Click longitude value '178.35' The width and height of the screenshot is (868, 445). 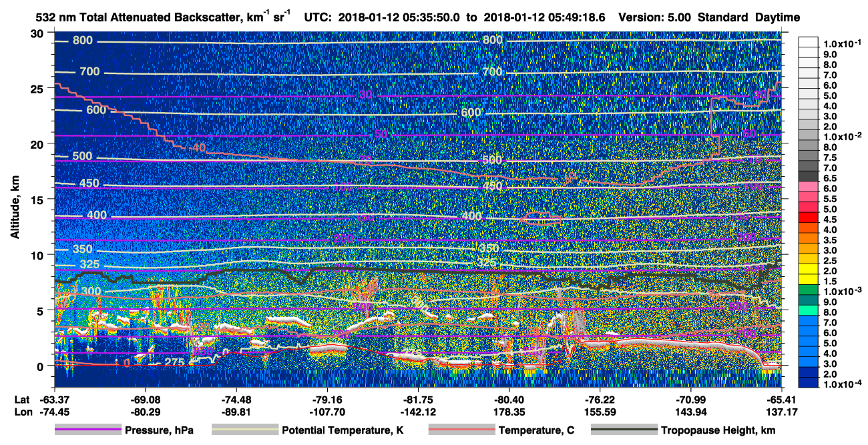pos(509,412)
